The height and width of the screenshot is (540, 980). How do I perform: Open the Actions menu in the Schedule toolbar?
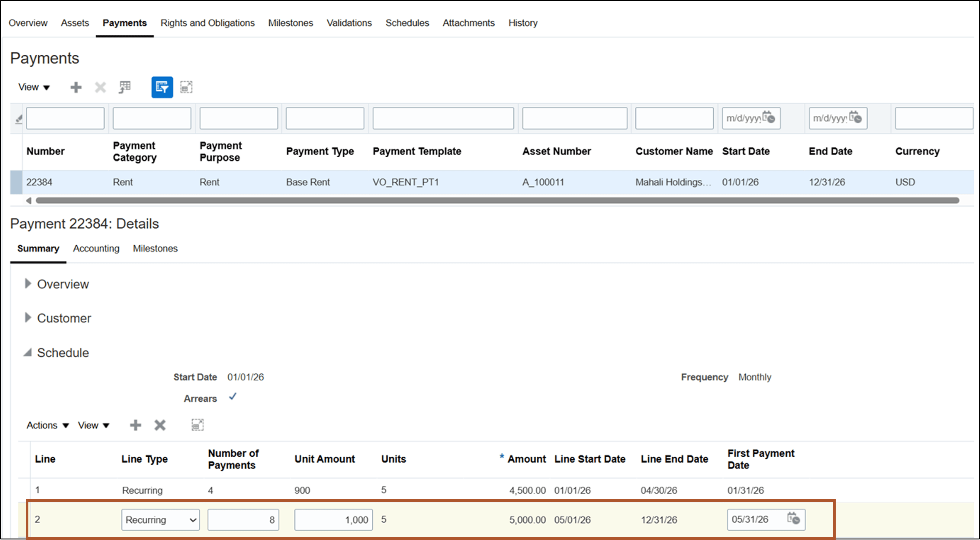(47, 425)
